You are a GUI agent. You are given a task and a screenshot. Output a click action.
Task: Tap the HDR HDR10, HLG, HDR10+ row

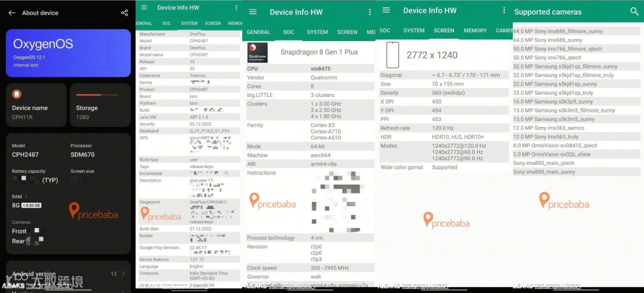(x=445, y=136)
